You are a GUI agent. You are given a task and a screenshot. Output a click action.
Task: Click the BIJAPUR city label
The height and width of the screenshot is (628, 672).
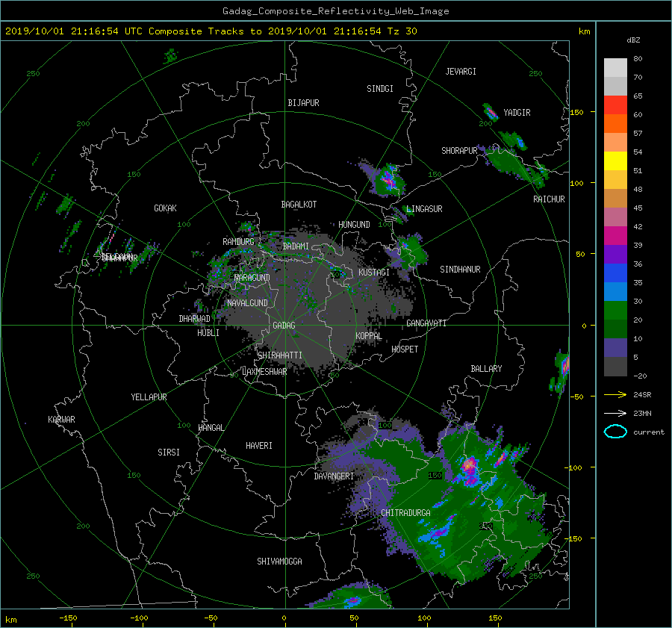pos(303,103)
